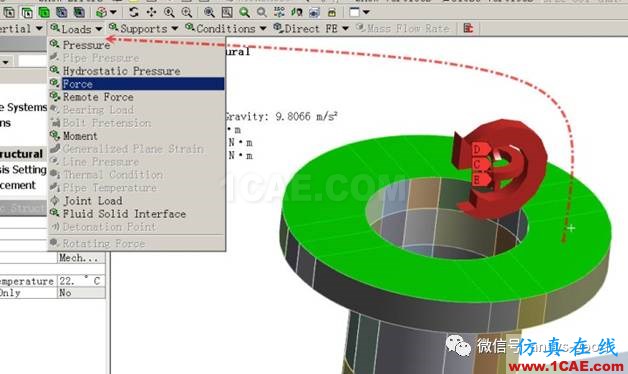
Task: Activate the Rotate view tool
Action: 134,12
